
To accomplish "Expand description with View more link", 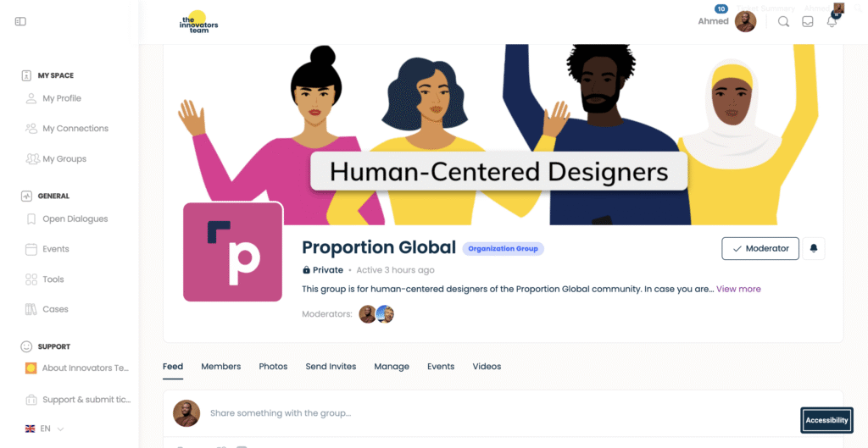I will tap(738, 289).
